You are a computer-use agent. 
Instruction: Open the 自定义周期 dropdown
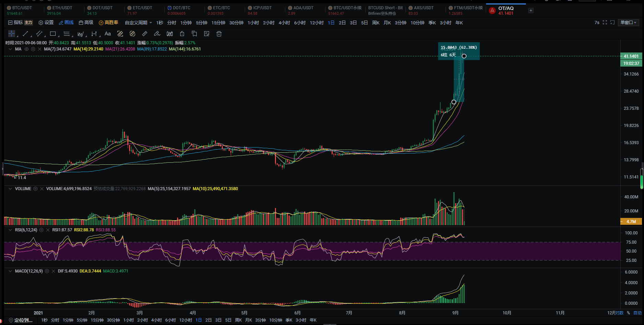coord(138,23)
